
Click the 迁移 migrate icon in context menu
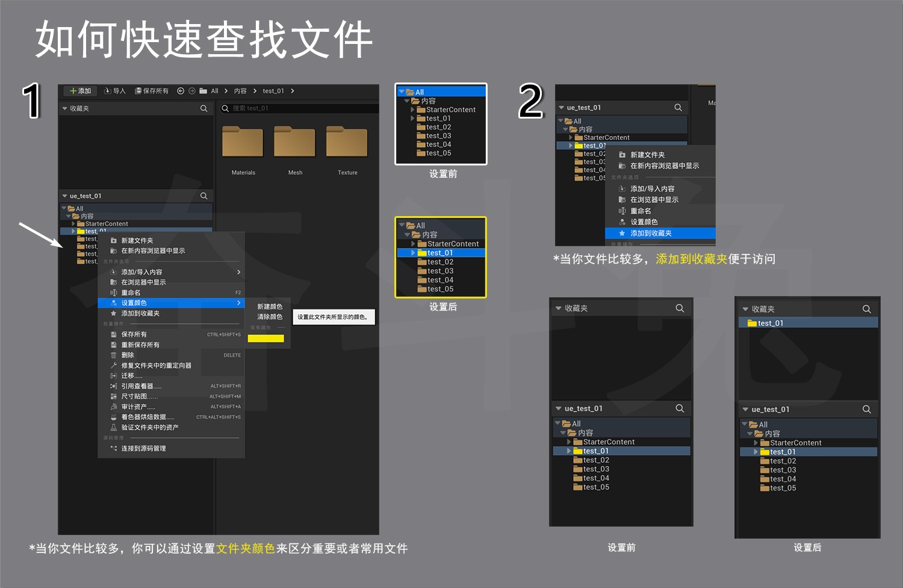(x=113, y=376)
